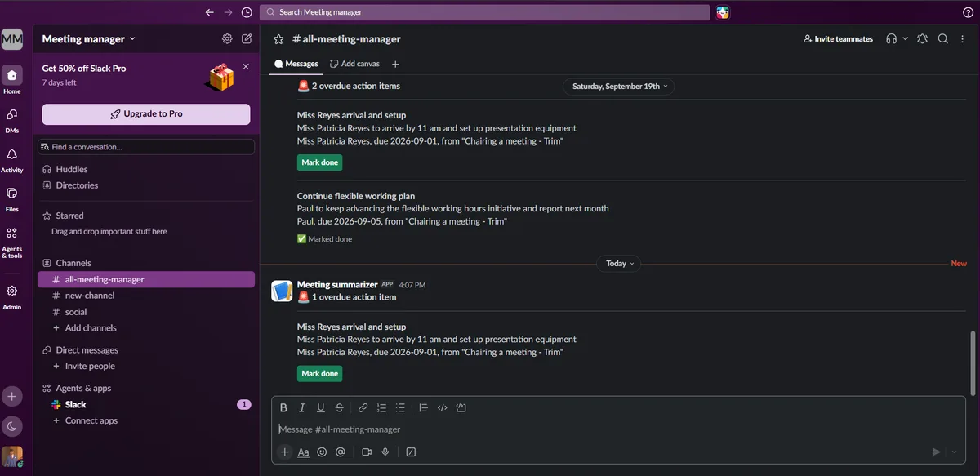Open the help question mark icon
The height and width of the screenshot is (476, 980).
[x=968, y=12]
